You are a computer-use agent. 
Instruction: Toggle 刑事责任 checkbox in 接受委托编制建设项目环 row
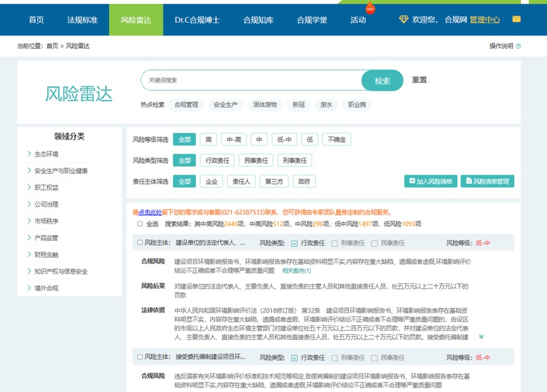pos(334,358)
